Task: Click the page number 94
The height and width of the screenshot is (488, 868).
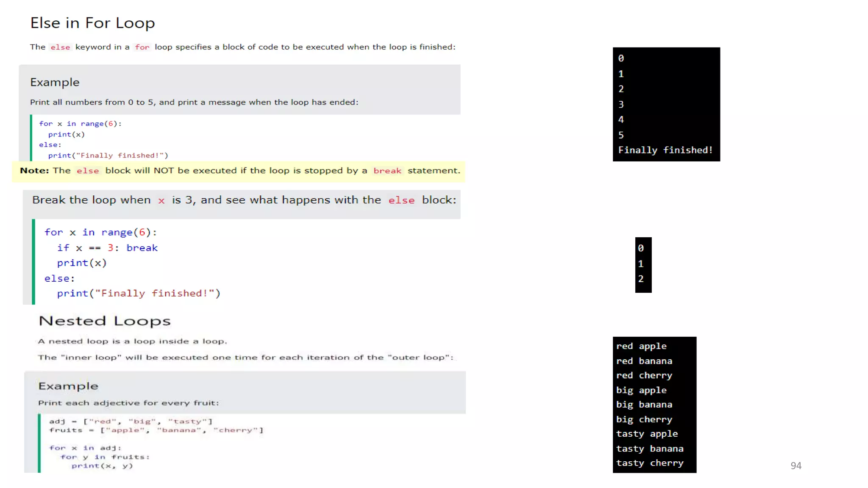Action: 796,466
